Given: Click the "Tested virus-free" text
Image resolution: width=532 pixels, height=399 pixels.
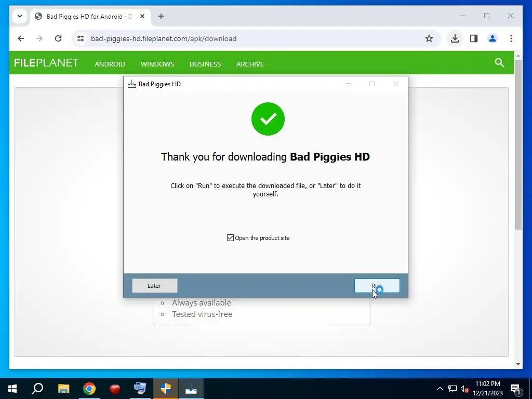Looking at the screenshot, I should [x=202, y=314].
